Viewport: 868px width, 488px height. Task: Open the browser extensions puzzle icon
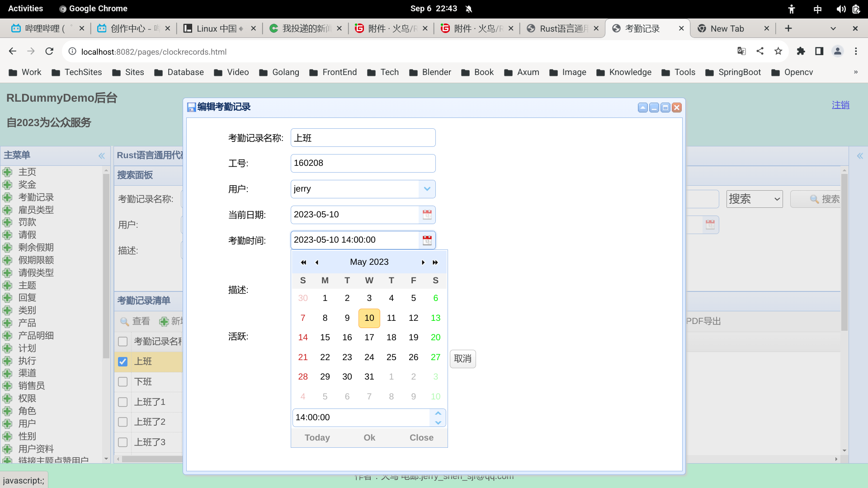point(801,52)
